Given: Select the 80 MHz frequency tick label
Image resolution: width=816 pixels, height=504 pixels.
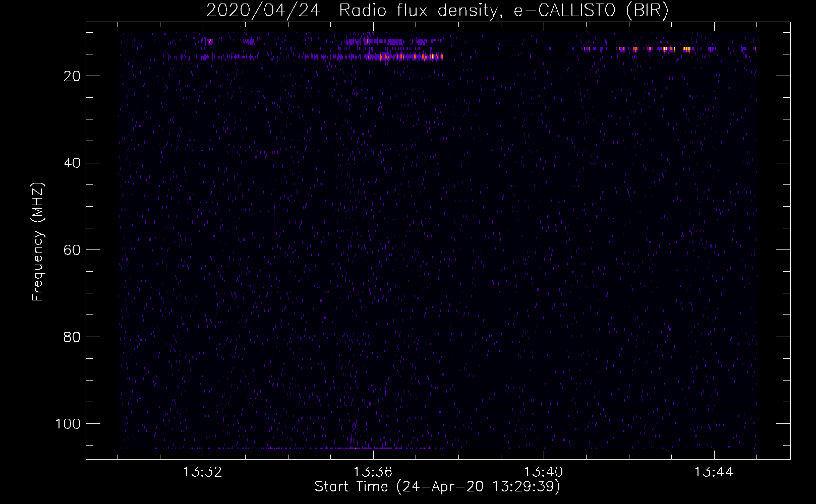Looking at the screenshot, I should click(72, 337).
